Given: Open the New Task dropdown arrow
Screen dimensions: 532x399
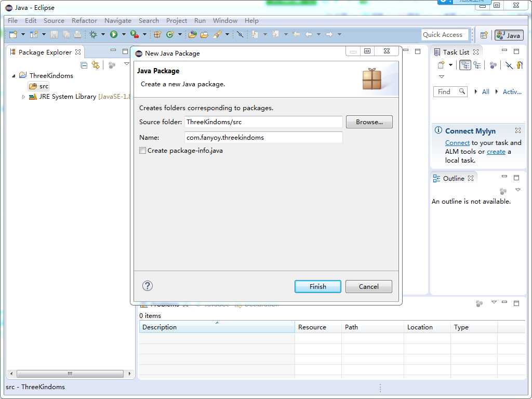Looking at the screenshot, I should pyautogui.click(x=450, y=65).
